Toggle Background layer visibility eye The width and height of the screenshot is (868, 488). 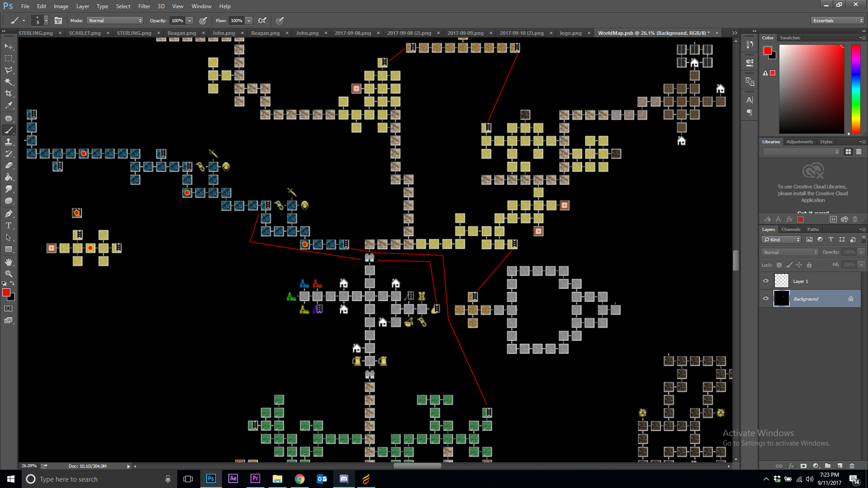pos(766,298)
